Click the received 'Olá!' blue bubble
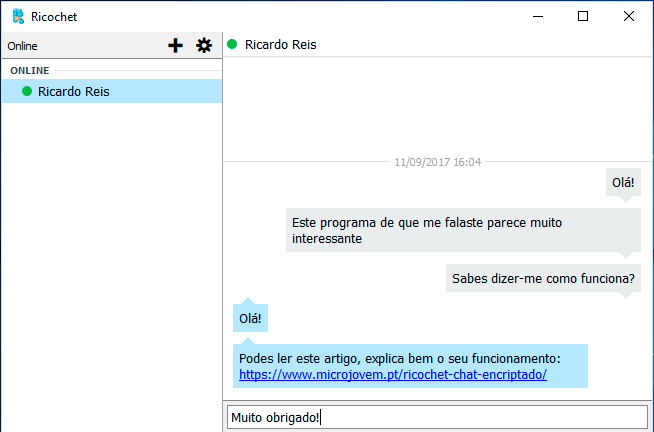This screenshot has width=654, height=432. 250,318
